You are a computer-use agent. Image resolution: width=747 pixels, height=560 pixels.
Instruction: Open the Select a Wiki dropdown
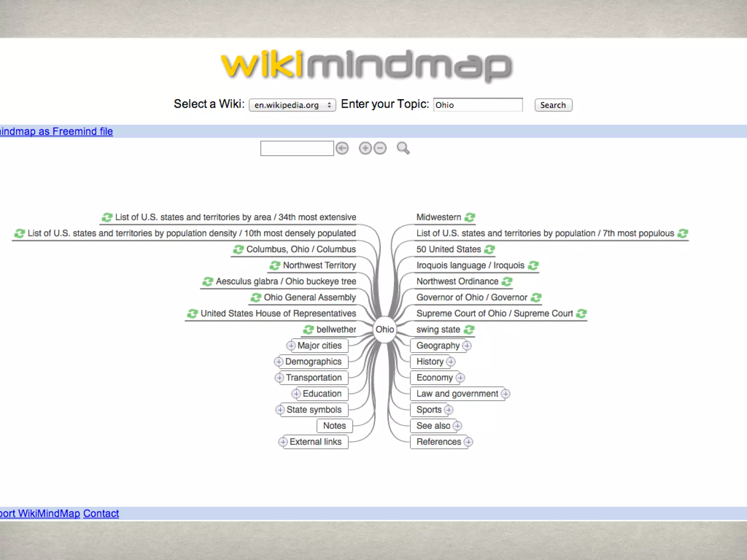point(292,105)
